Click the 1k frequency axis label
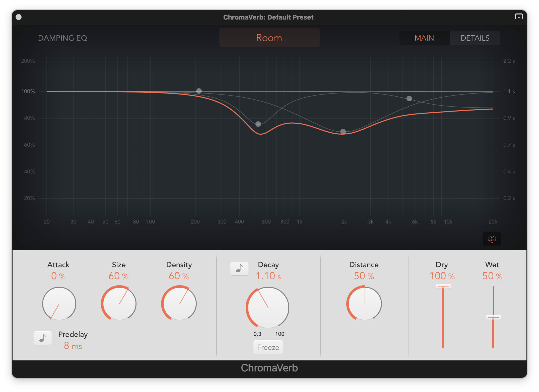Screen dimensions: 539x392 point(300,222)
